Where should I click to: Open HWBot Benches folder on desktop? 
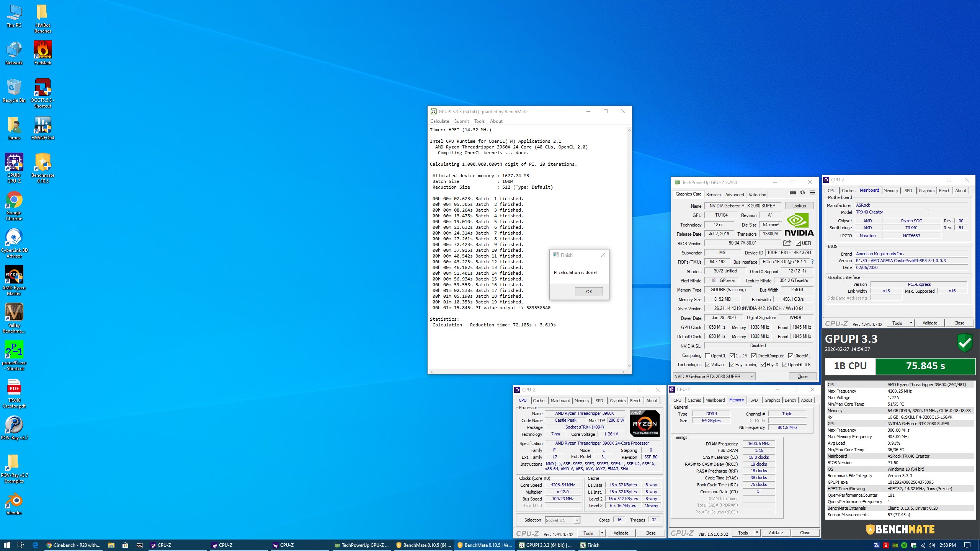[42, 18]
